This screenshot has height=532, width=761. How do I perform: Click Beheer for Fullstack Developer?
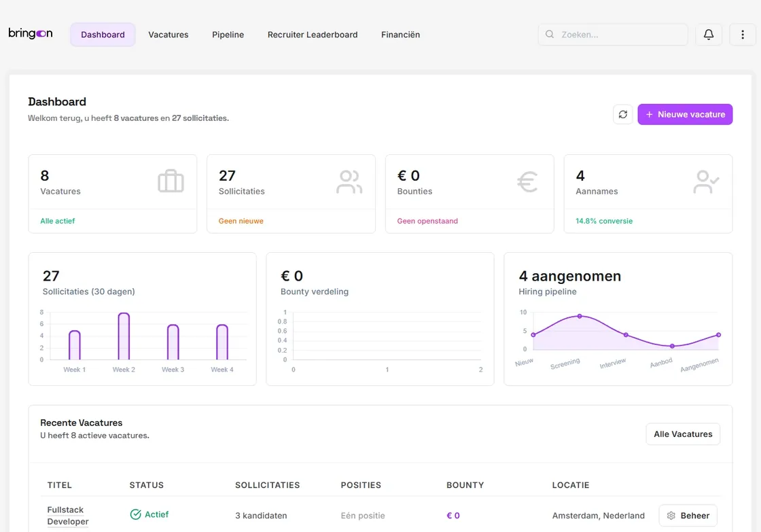point(688,516)
